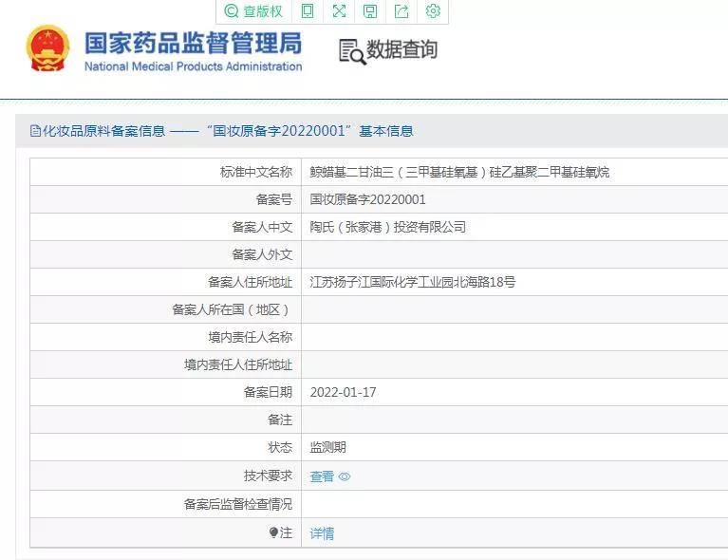This screenshot has height=560, width=728.
Task: Click the save image icon in the floating toolbar
Action: click(370, 11)
